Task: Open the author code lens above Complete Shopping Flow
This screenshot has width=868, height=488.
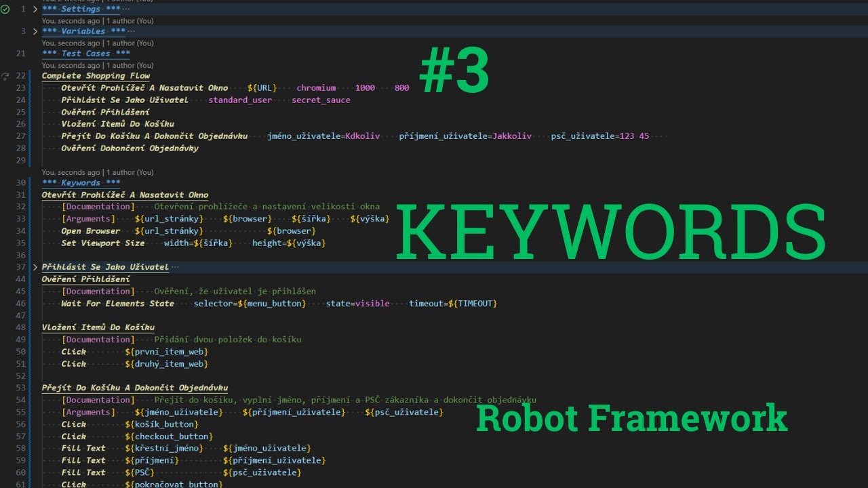Action: click(98, 65)
